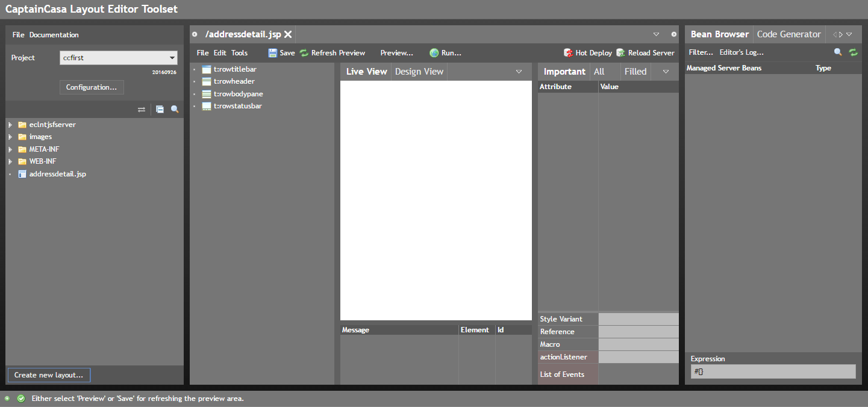Viewport: 868px width, 407px height.
Task: Click the search magnifier in project tree toolbar
Action: [175, 110]
